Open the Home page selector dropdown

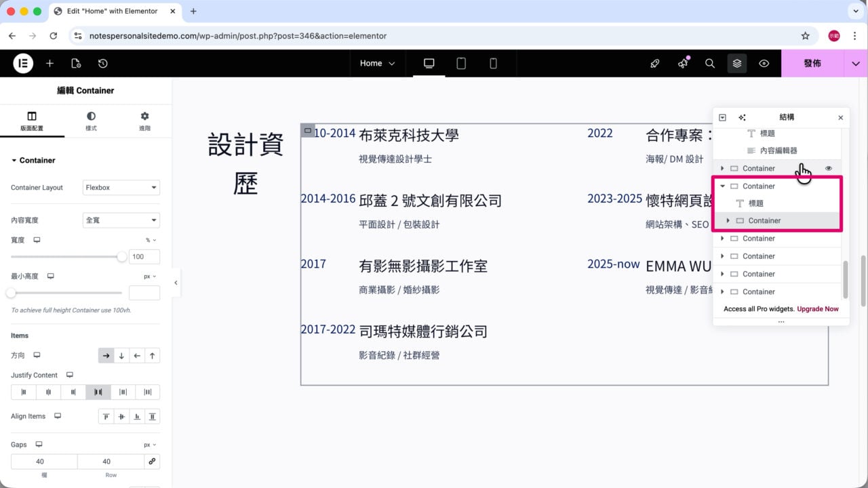(377, 63)
